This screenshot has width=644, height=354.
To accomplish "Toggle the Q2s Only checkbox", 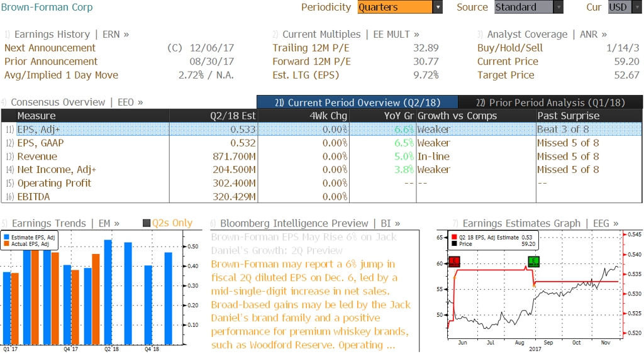I will pos(147,223).
